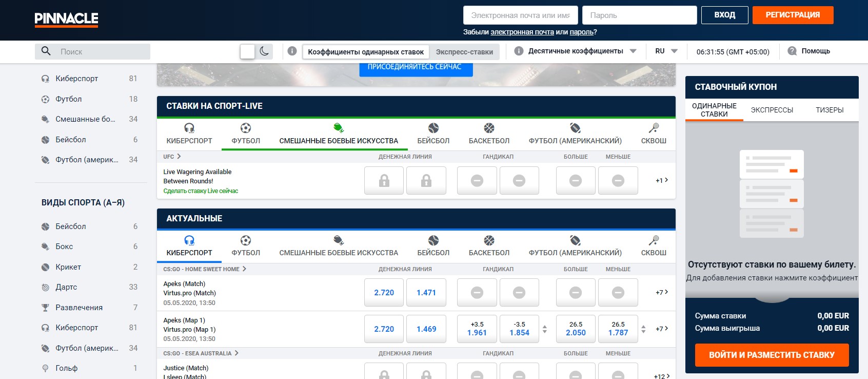
Task: Open the Десятичные коэффициенты dropdown
Action: (582, 51)
